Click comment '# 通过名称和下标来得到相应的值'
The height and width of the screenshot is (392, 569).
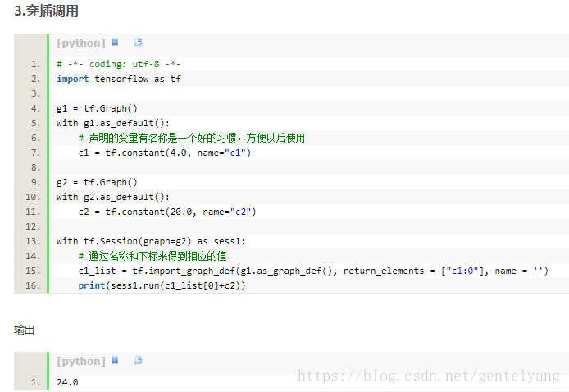(152, 256)
